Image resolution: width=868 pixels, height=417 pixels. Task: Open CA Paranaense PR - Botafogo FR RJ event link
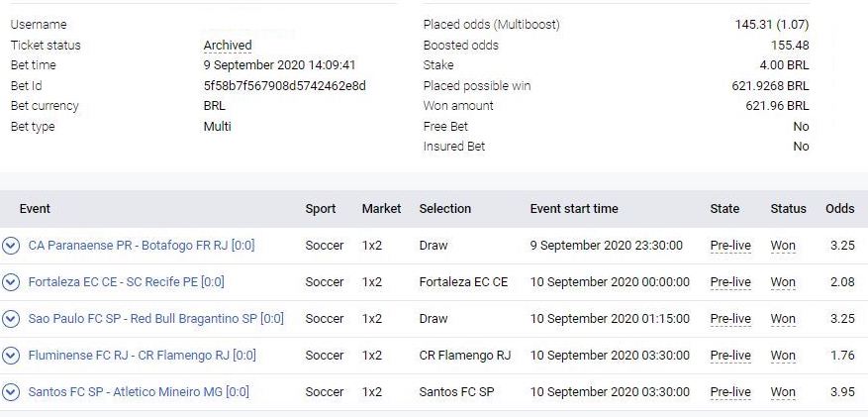pos(142,246)
